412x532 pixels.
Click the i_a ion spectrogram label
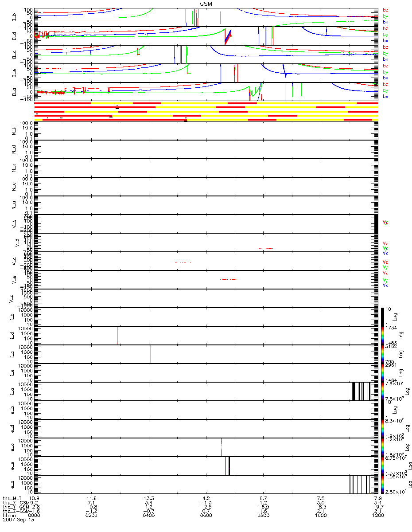pos(11,391)
